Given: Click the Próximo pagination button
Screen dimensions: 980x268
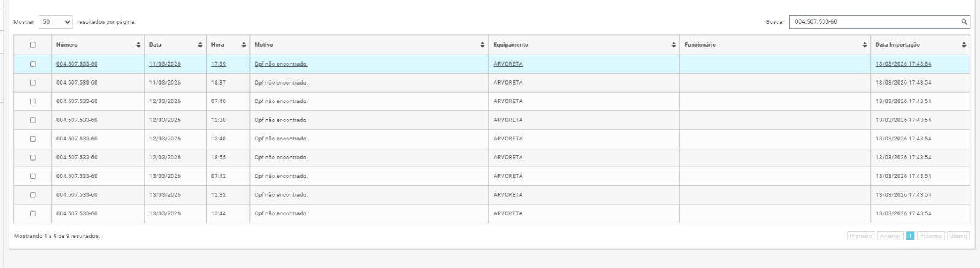Looking at the screenshot, I should coord(930,236).
